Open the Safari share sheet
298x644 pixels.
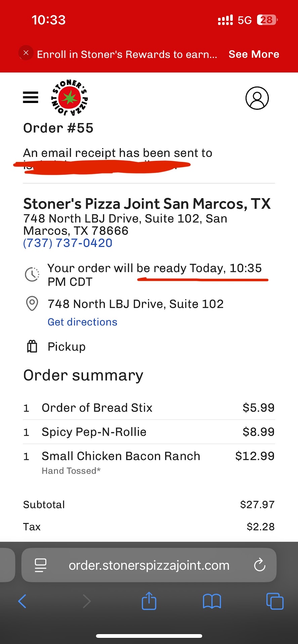[x=149, y=601]
